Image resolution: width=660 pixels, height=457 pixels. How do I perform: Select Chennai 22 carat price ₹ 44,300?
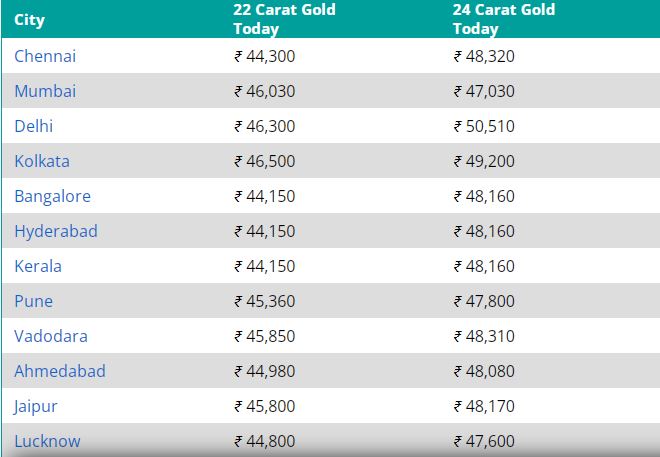[x=265, y=56]
